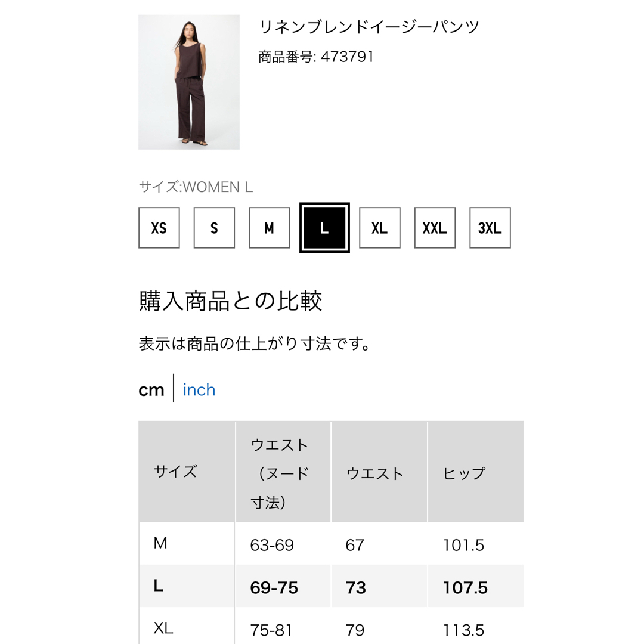
Task: Select size XS
Action: (x=159, y=228)
